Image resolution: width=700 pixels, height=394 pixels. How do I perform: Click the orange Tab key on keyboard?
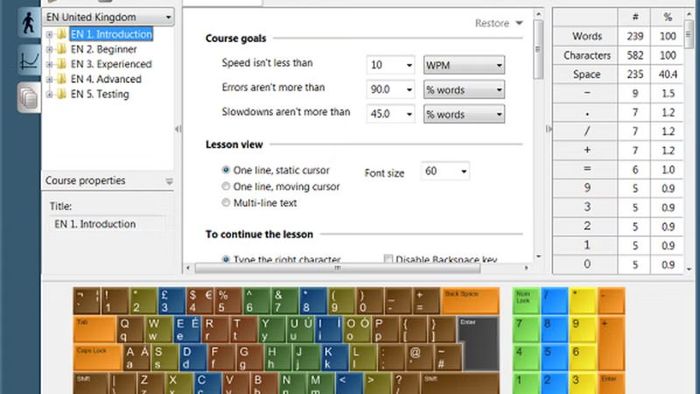(x=95, y=329)
